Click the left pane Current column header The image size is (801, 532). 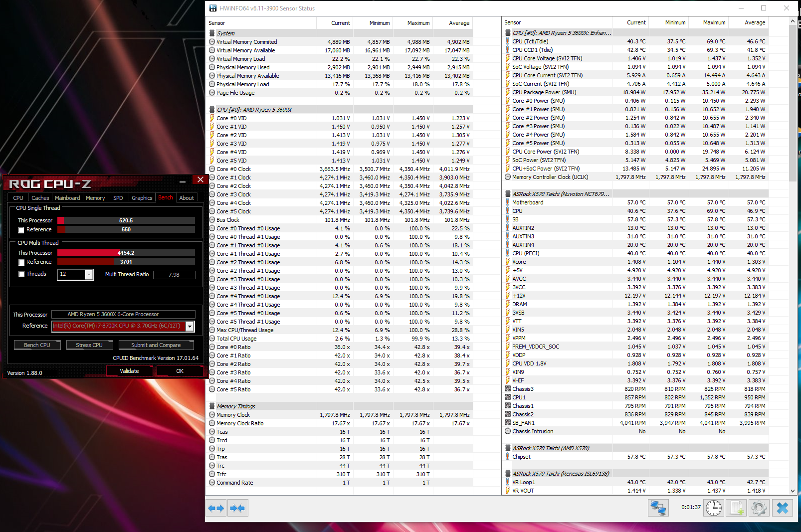[335, 23]
